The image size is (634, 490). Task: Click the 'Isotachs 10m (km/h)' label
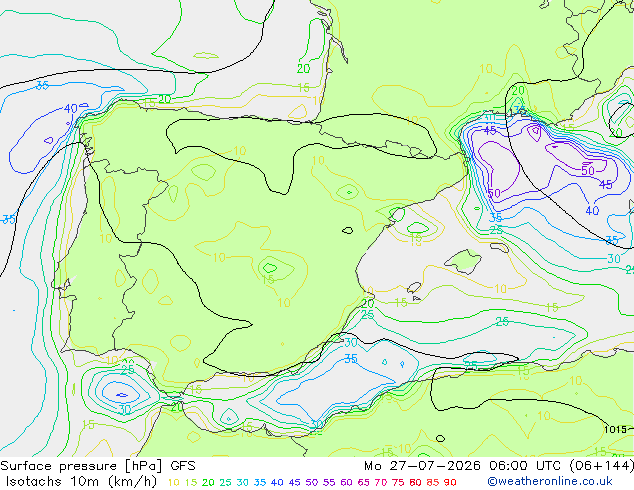(81, 482)
